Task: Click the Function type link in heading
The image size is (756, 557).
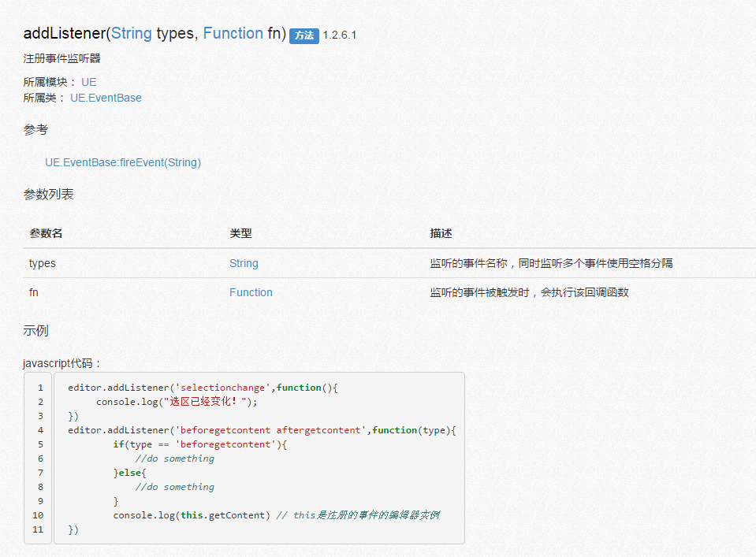Action: 233,33
